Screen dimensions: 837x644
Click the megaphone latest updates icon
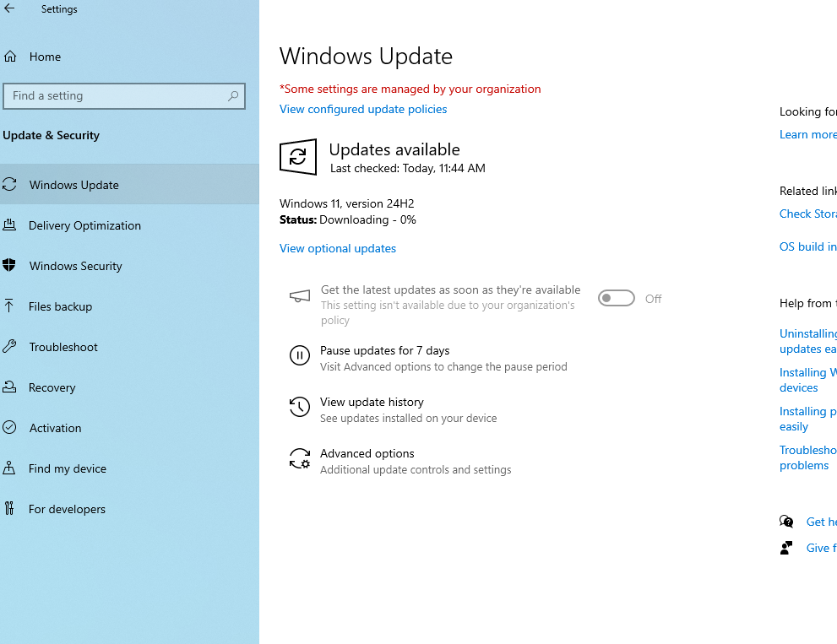pos(300,296)
